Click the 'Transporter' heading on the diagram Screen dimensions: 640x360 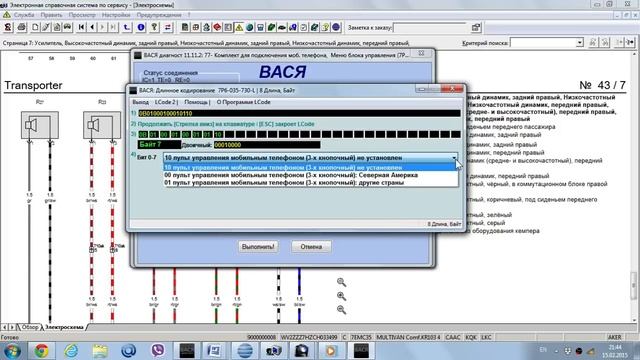pos(33,85)
